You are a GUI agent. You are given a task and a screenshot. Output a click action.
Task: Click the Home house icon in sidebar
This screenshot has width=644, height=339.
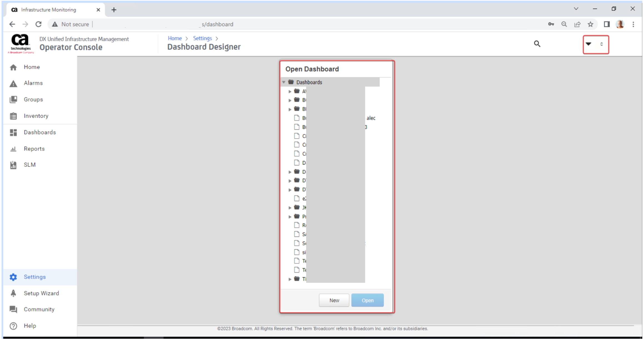(13, 67)
